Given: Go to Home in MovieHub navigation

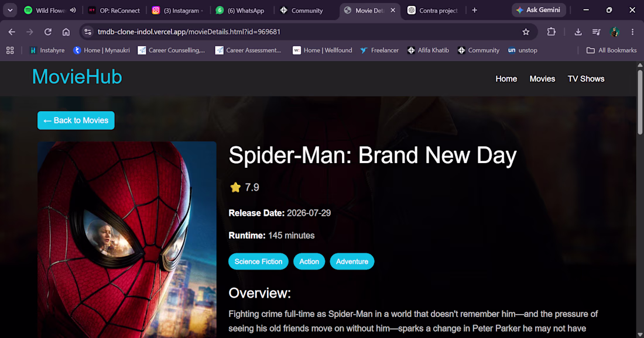Looking at the screenshot, I should click(506, 79).
